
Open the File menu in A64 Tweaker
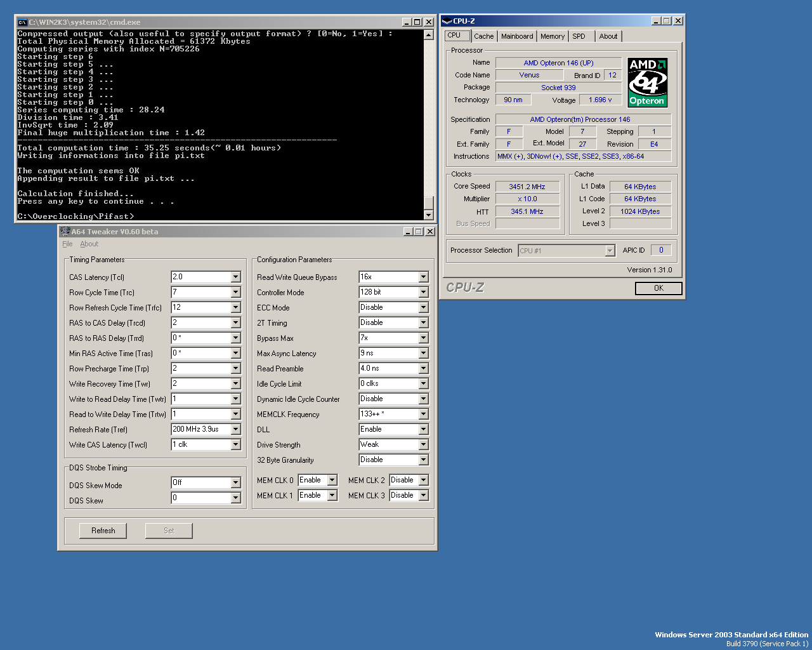(x=67, y=244)
